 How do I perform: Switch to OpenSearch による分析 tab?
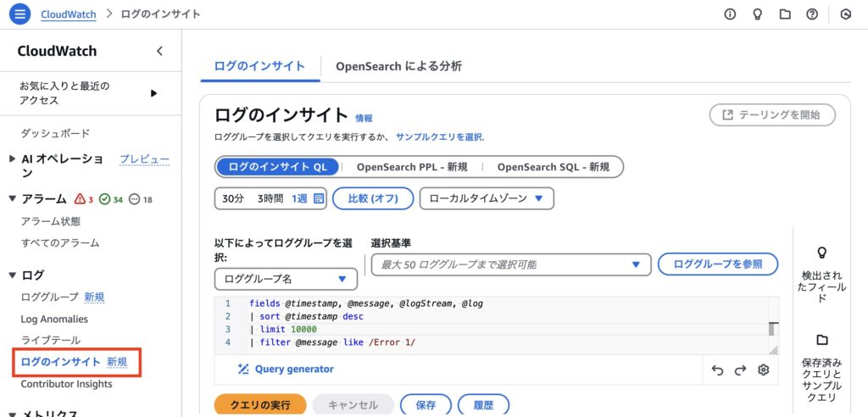[398, 66]
